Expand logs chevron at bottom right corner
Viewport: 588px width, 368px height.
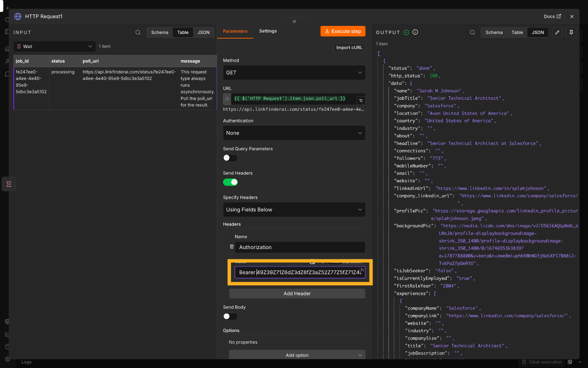point(580,362)
